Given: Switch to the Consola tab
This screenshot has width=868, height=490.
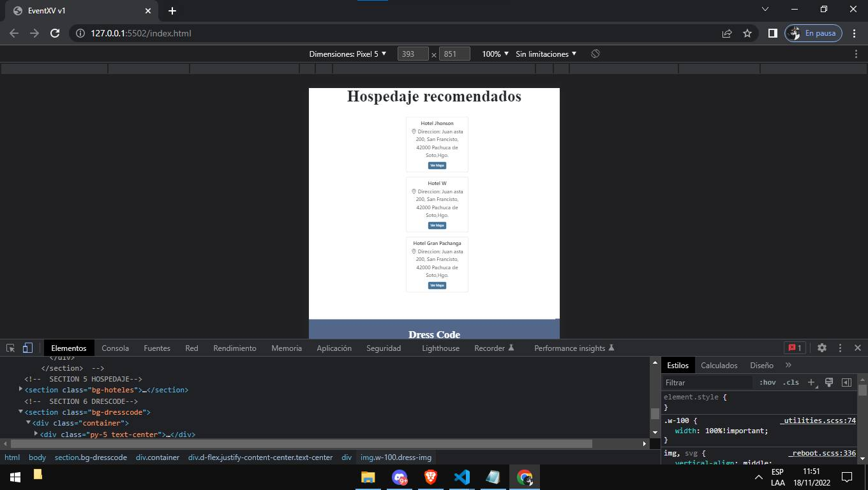Looking at the screenshot, I should 115,348.
